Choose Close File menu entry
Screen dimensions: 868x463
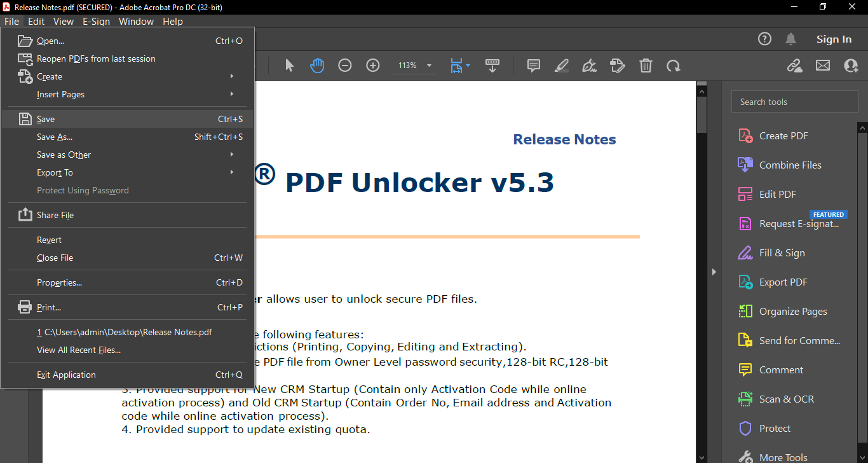(x=128, y=258)
